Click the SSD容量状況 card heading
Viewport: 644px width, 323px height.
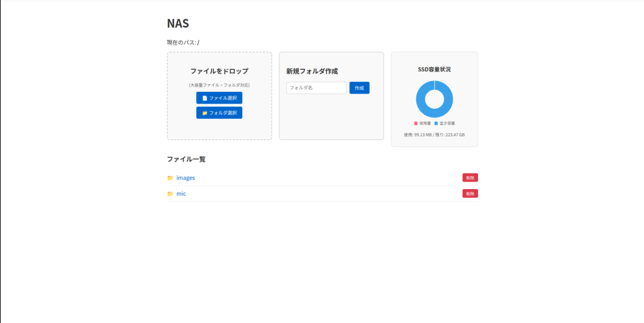(434, 69)
